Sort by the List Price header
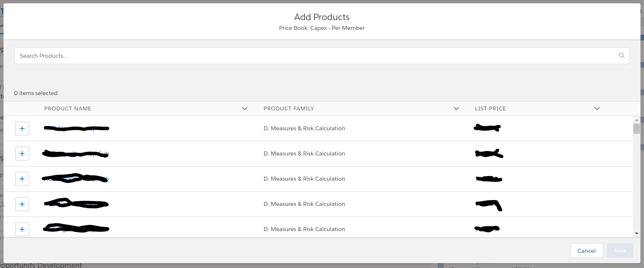Screen dimensions: 644x268 pyautogui.click(x=490, y=109)
